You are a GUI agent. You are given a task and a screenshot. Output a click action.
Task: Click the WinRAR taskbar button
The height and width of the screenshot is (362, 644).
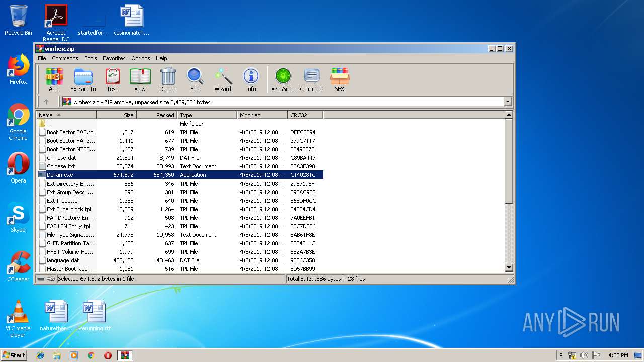125,355
